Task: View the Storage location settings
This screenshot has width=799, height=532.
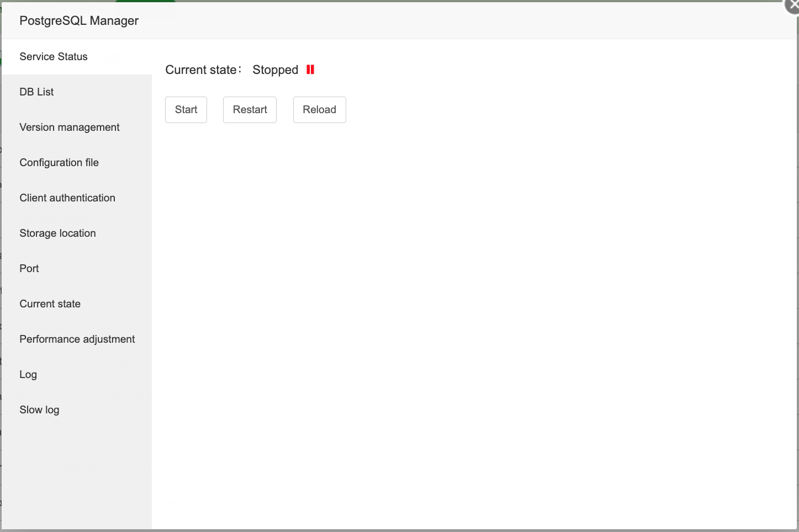Action: click(x=57, y=233)
